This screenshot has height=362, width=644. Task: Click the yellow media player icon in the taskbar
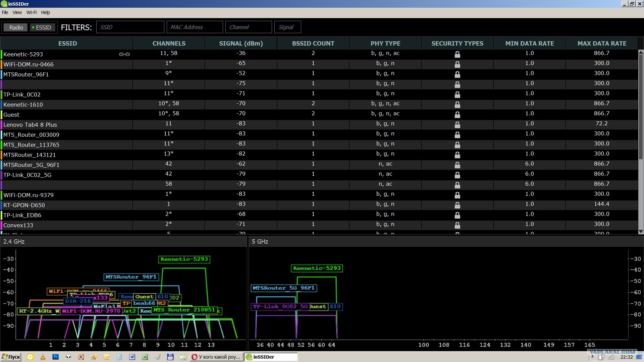(x=30, y=357)
